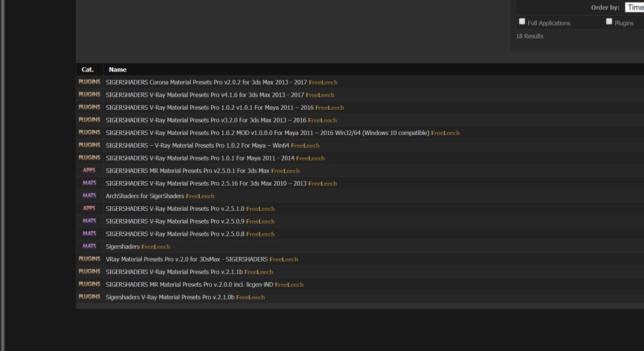This screenshot has width=644, height=351.
Task: Click the Order by label
Action: (x=605, y=8)
